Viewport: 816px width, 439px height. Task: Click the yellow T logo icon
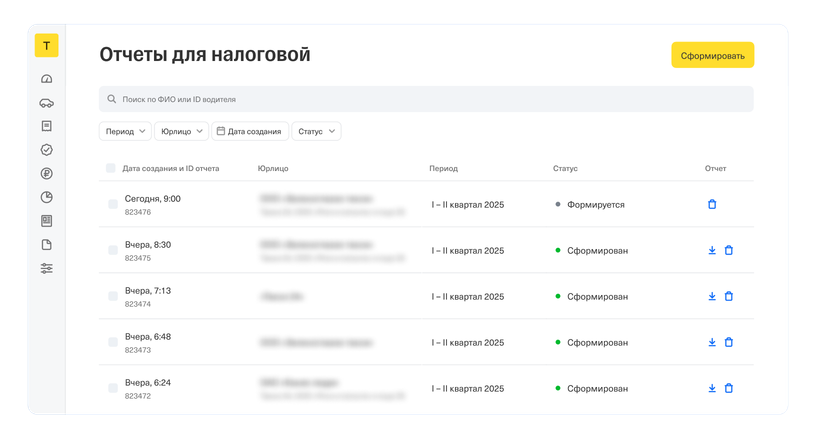[46, 46]
